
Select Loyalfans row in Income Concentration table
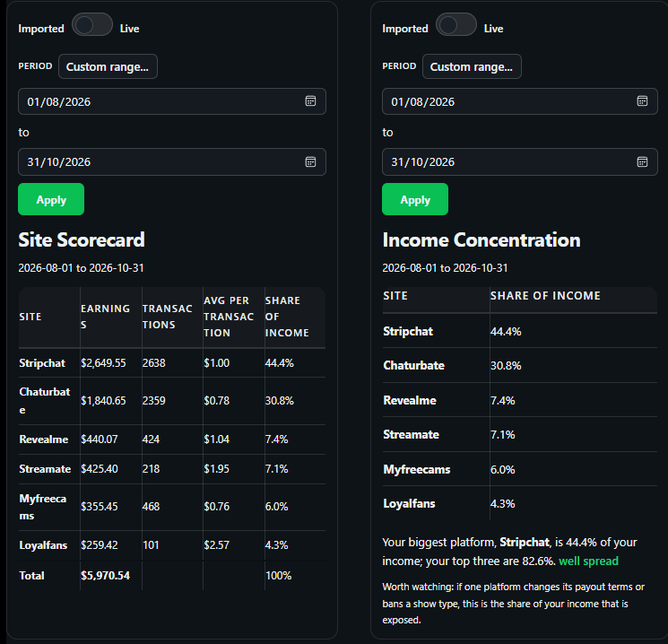(x=520, y=503)
